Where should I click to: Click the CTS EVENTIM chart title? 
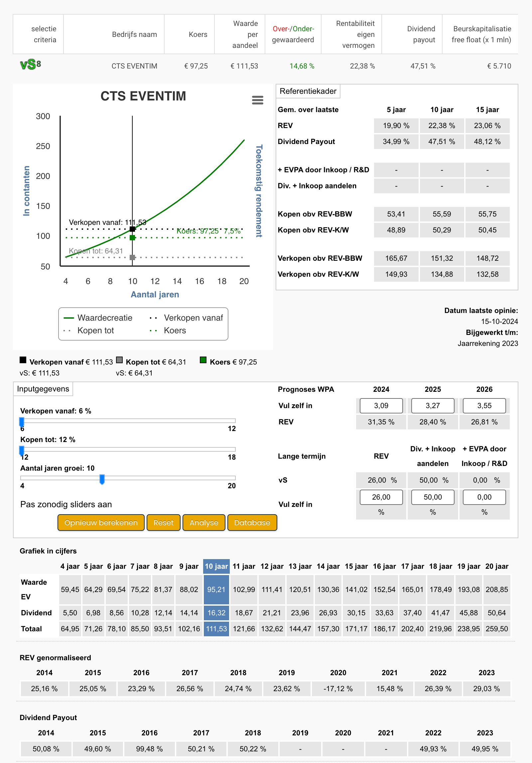143,96
